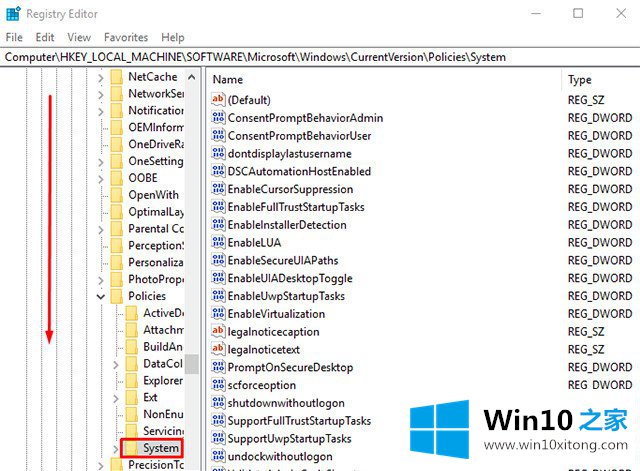Select the Ext key under Policies

pos(150,397)
